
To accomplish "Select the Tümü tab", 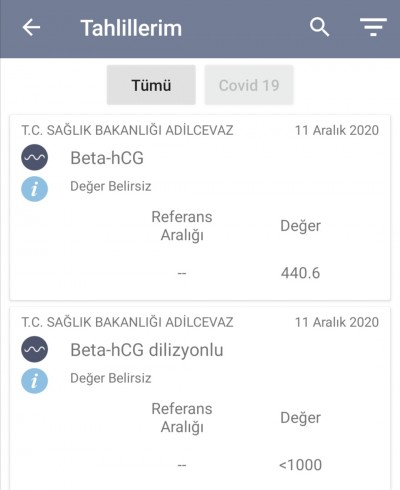I will click(x=151, y=85).
